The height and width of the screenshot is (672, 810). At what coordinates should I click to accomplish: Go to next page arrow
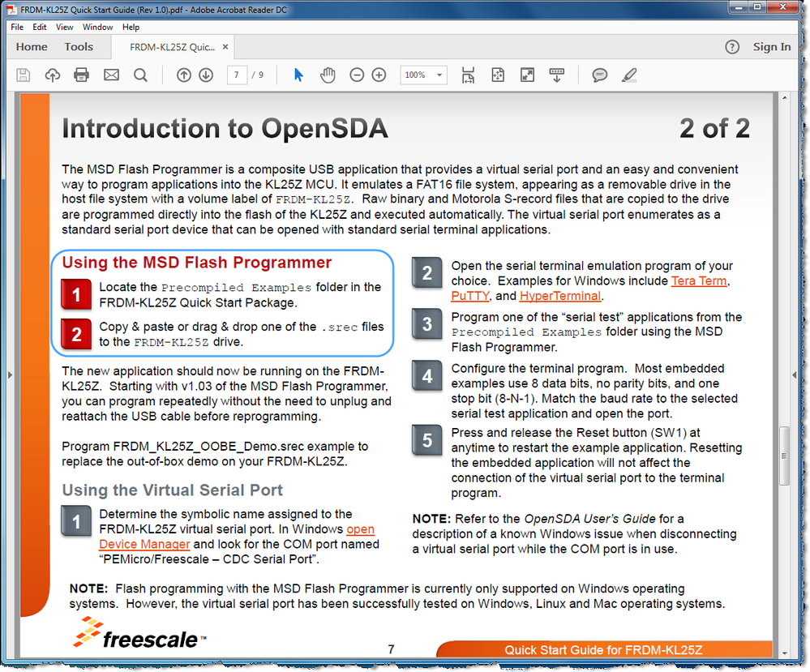pyautogui.click(x=206, y=75)
